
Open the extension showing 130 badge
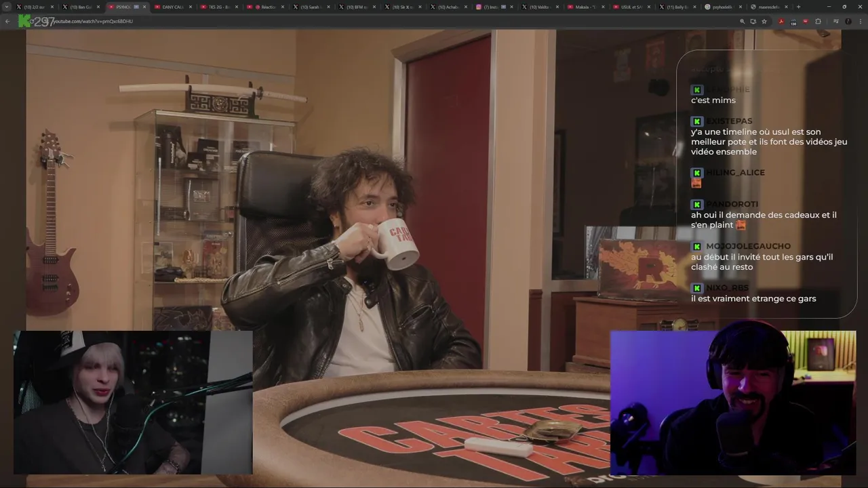[x=793, y=22]
